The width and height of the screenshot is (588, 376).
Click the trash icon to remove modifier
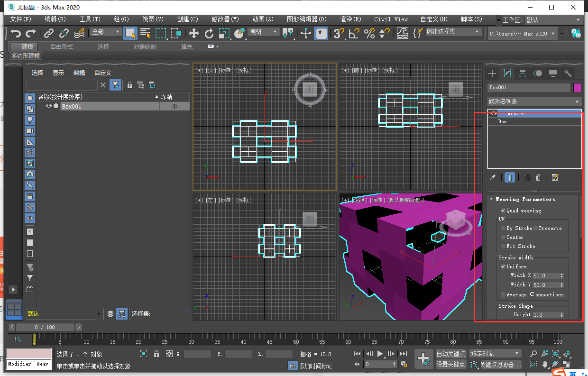coord(538,177)
